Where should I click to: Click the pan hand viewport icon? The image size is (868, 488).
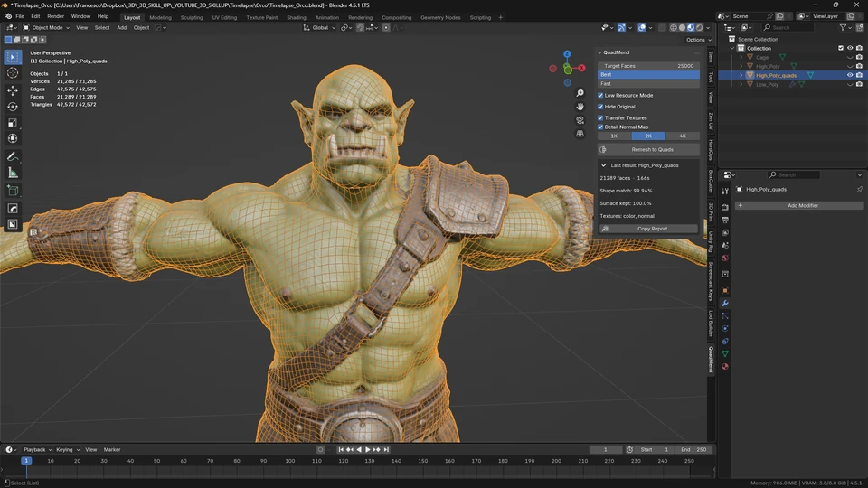tap(580, 107)
